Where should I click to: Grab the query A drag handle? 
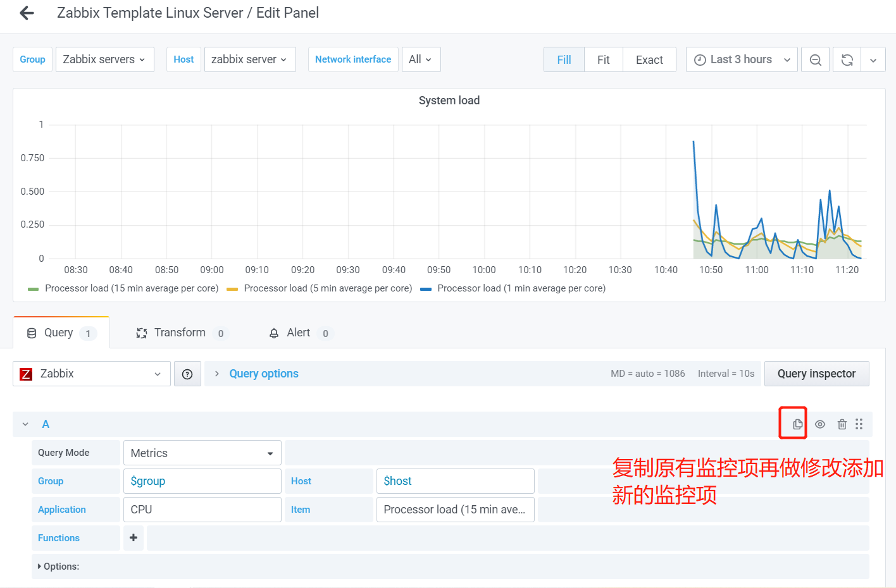coord(859,424)
